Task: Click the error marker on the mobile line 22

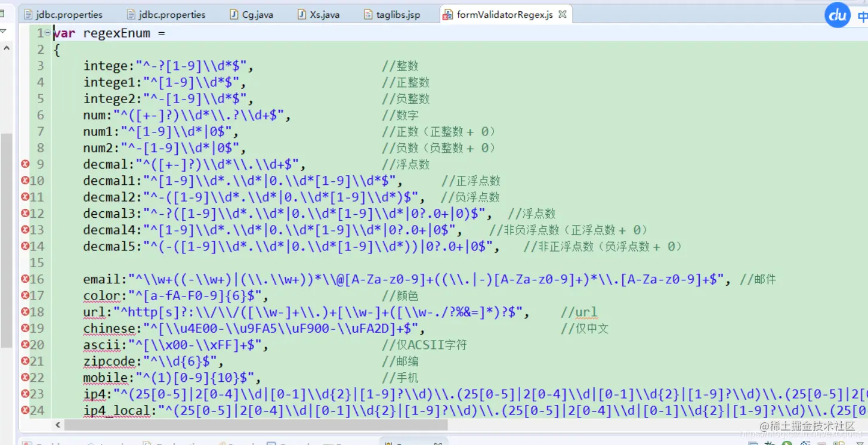Action: coord(25,377)
